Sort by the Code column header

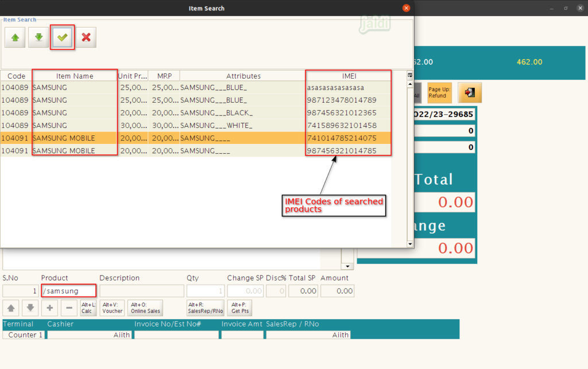pos(16,76)
